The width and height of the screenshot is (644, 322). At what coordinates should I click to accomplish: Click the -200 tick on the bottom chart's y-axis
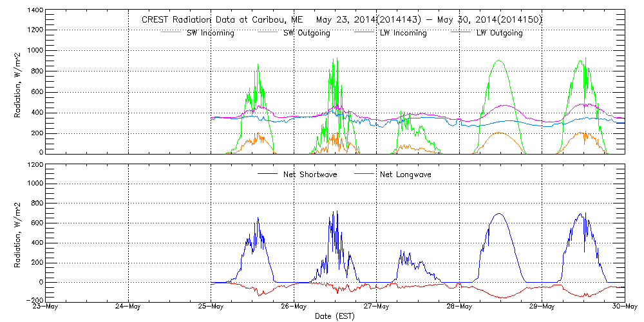(33, 301)
